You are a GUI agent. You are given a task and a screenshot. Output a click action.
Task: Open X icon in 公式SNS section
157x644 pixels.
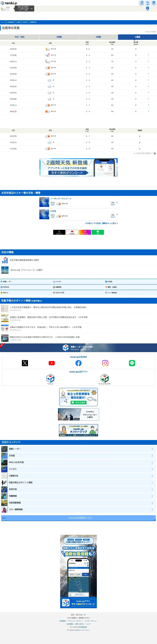(25, 363)
